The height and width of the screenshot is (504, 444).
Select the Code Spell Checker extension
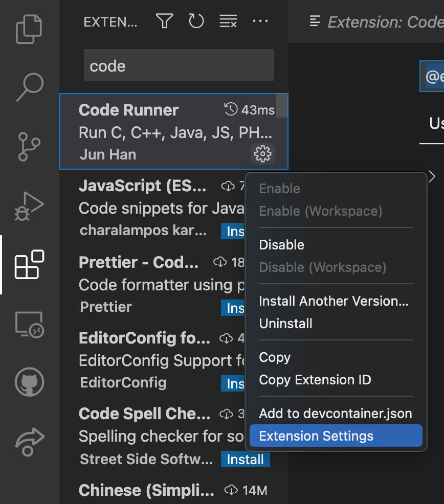[x=152, y=436]
